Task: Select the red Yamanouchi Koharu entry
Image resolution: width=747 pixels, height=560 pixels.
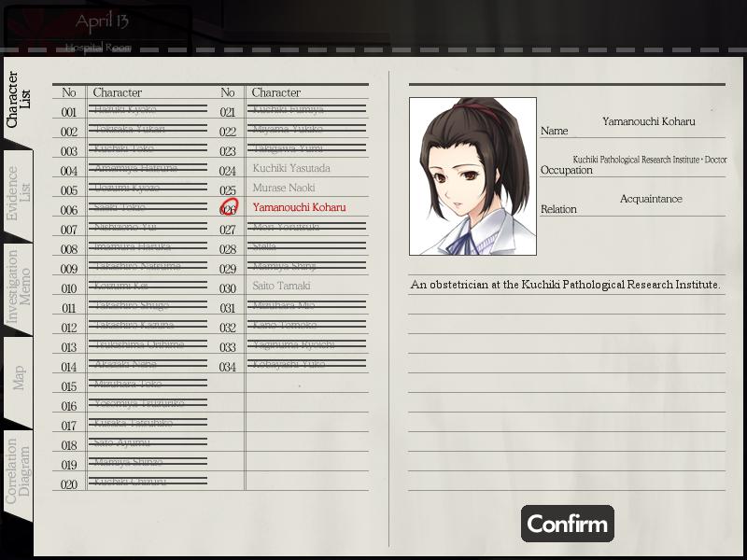Action: [x=299, y=207]
